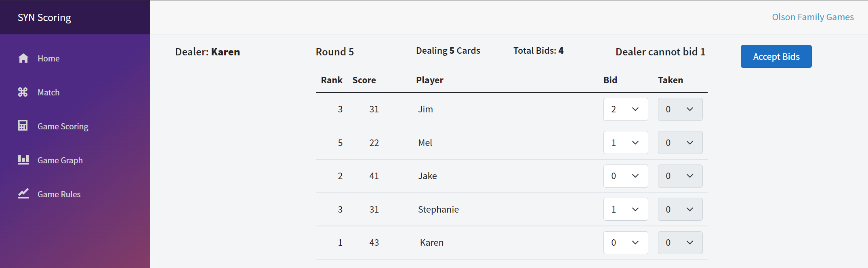Open the Game Scoring menu item
The width and height of the screenshot is (868, 268).
pos(63,127)
